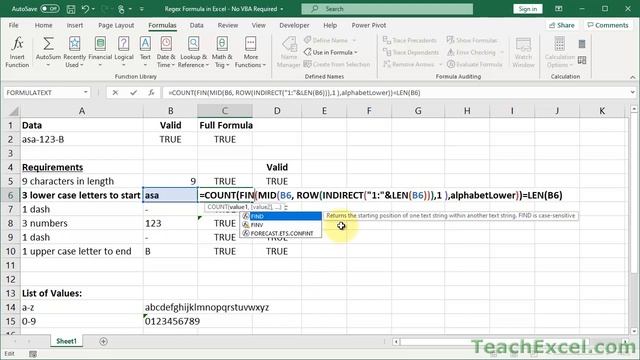
Task: Click the Undo icon
Action: (85, 9)
